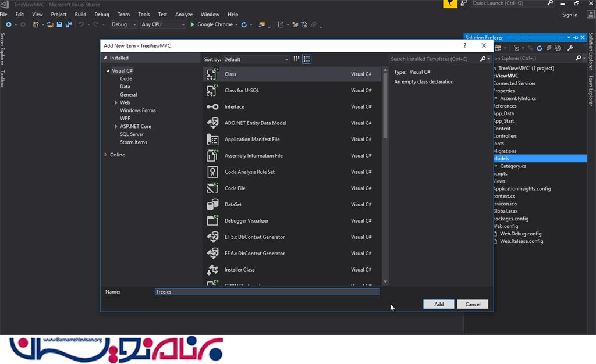Collapse the Visual C# tree node
This screenshot has height=364, width=596.
(x=108, y=71)
